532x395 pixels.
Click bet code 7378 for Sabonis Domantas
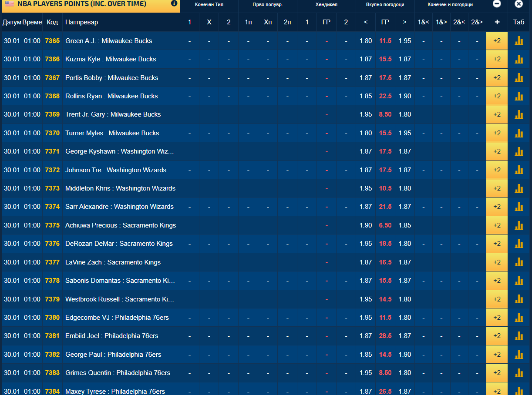(52, 281)
